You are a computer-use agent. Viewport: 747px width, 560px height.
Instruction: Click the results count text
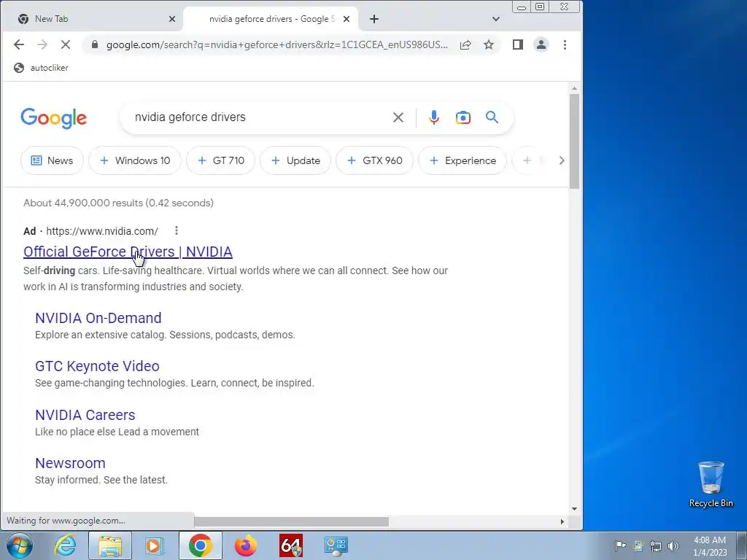point(118,203)
